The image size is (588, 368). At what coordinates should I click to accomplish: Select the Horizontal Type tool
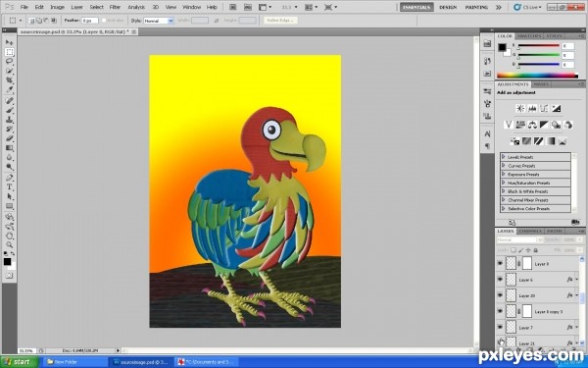click(10, 187)
